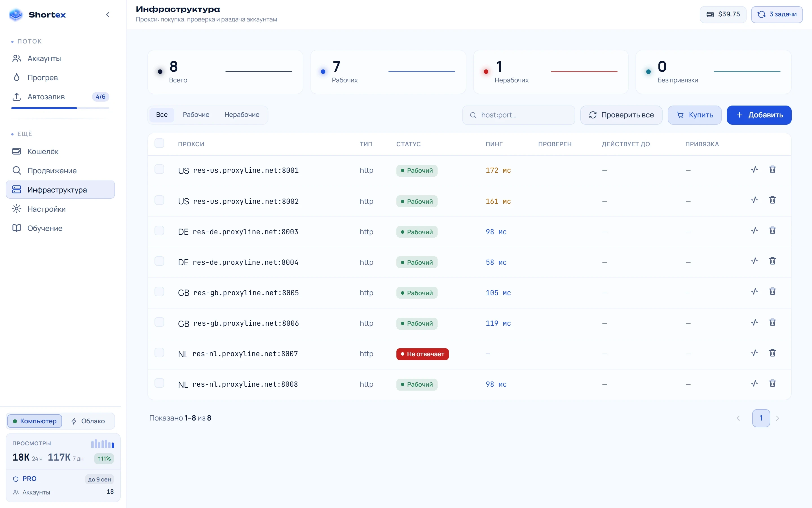Go to previous page with left chevron
812x508 pixels.
point(738,418)
